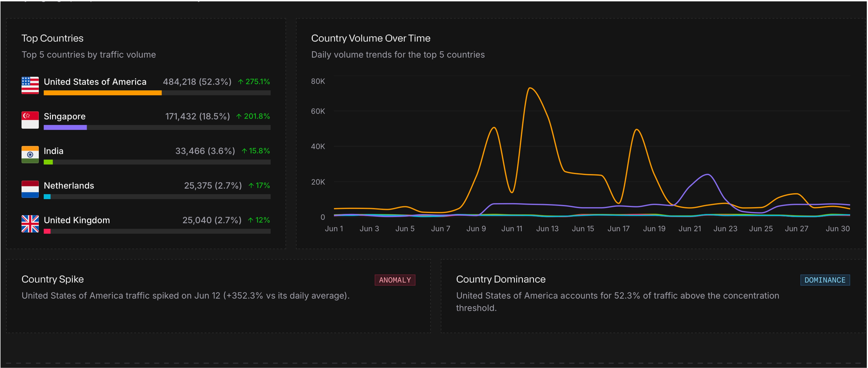Click the orange line peak near Jun 10

(x=494, y=128)
